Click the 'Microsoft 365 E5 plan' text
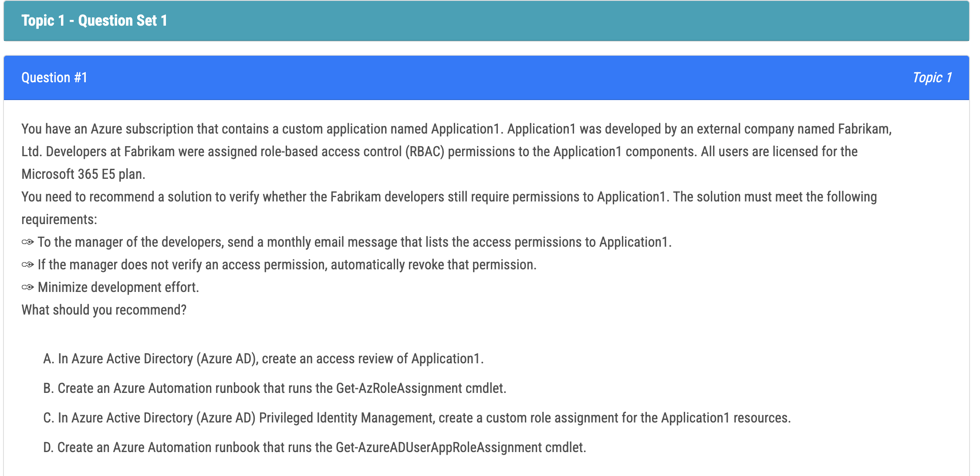Image resolution: width=980 pixels, height=476 pixels. [x=83, y=174]
